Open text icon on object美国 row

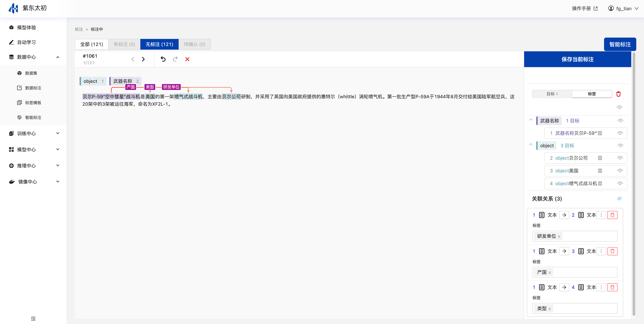600,171
